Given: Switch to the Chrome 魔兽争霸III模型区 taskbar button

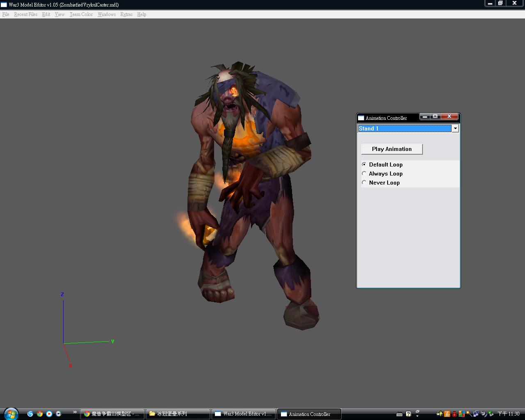Looking at the screenshot, I should [x=112, y=414].
